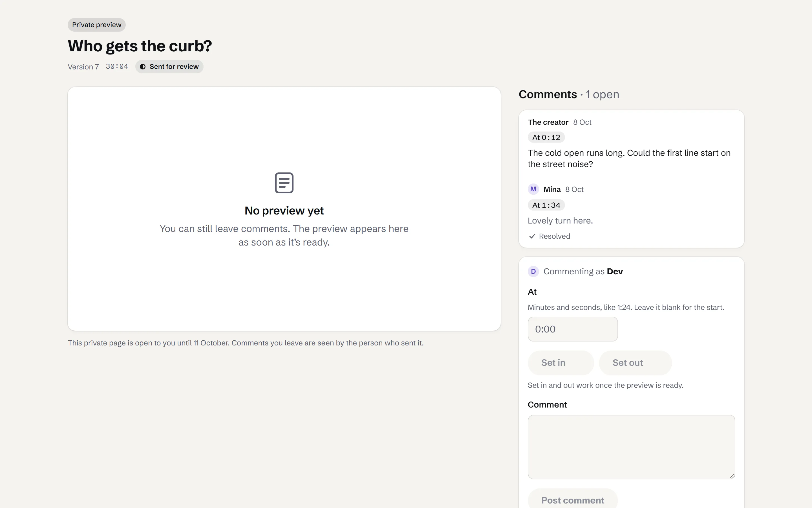
Task: Click the Mina author name
Action: point(552,189)
